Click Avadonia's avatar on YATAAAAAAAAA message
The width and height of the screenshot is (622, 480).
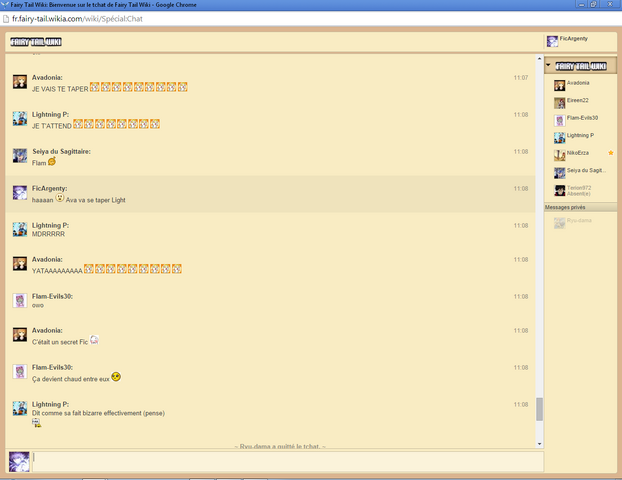point(20,263)
